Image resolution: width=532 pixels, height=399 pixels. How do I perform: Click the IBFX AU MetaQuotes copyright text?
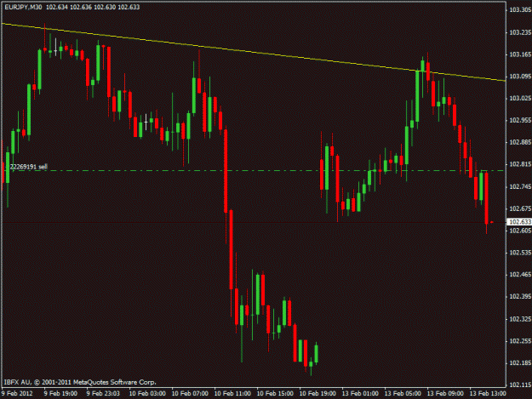(x=80, y=382)
